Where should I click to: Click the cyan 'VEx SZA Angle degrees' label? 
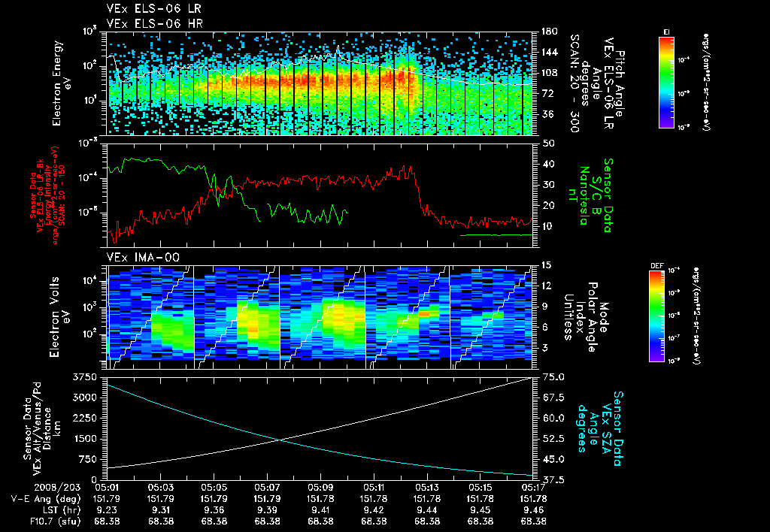pyautogui.click(x=600, y=428)
